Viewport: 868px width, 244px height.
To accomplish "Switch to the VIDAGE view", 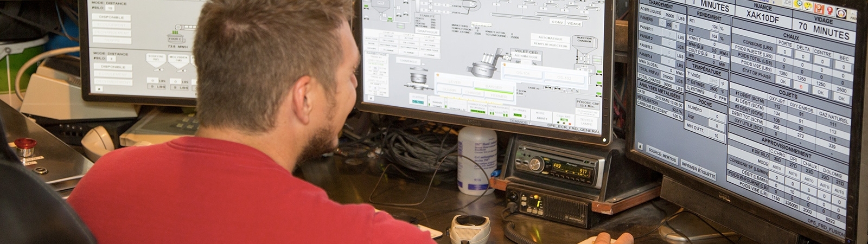I will (574, 23).
